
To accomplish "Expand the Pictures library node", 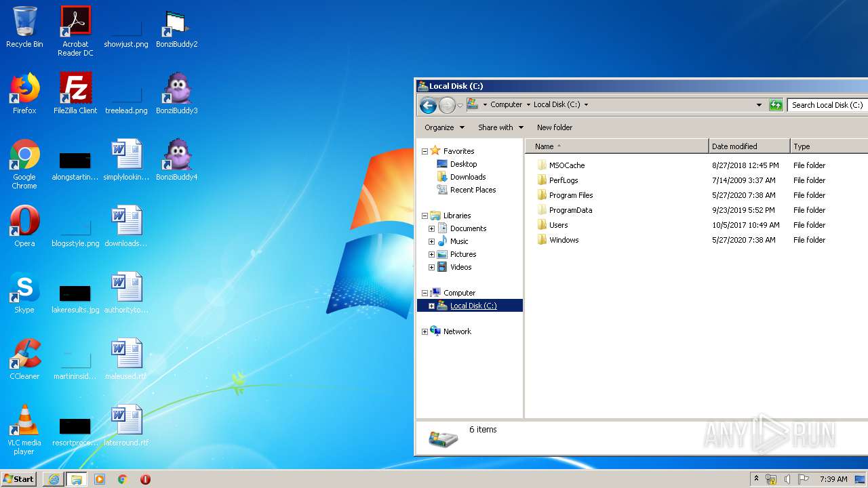I will (x=431, y=254).
